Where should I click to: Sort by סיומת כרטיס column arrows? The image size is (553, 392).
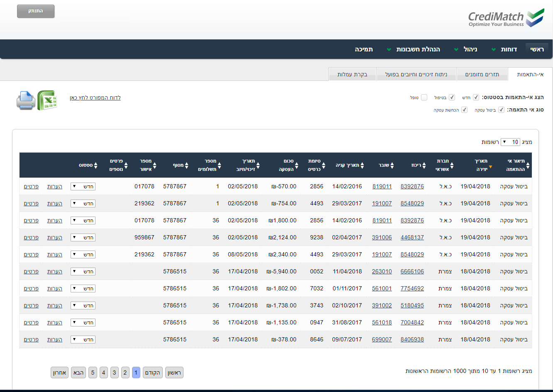(x=324, y=165)
